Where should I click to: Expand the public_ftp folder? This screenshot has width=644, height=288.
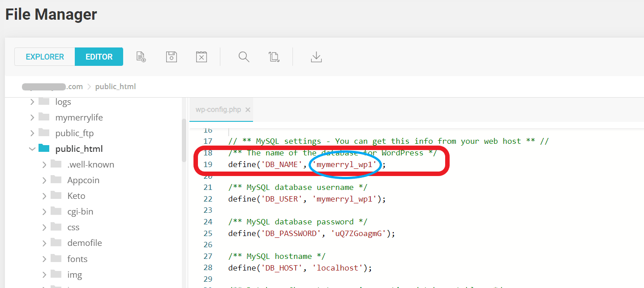[x=32, y=133]
